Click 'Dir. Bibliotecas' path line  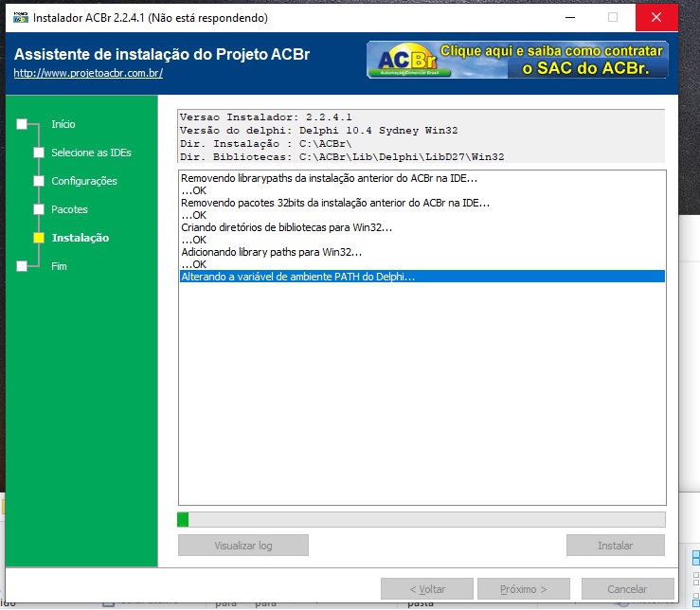click(x=342, y=157)
